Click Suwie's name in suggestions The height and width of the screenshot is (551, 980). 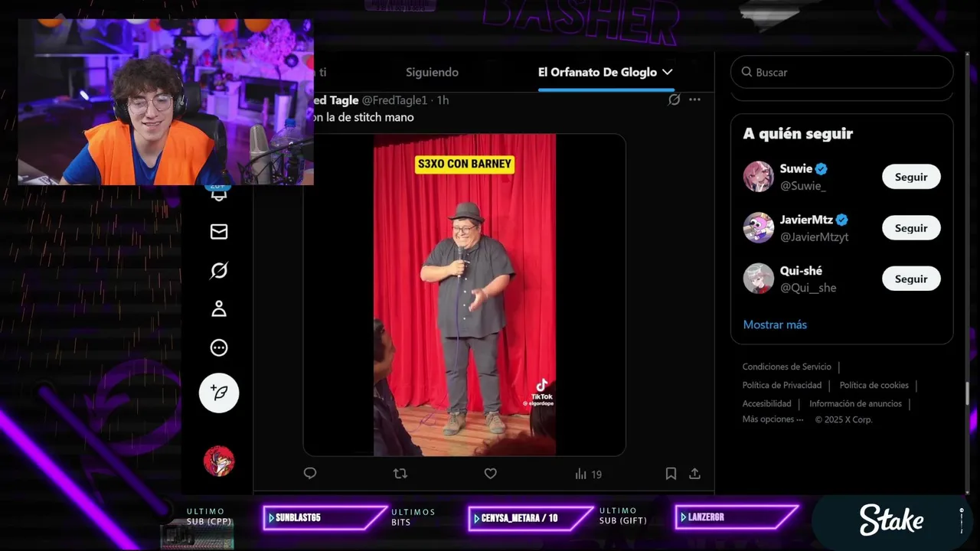pyautogui.click(x=796, y=168)
